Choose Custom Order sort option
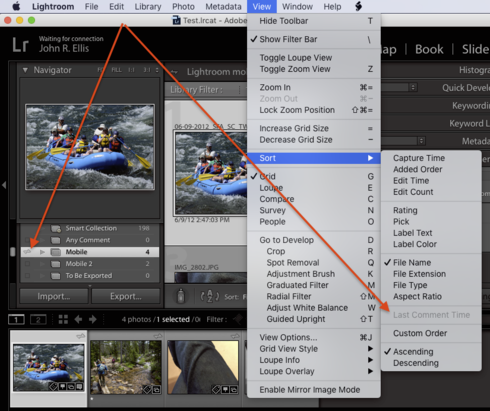Image resolution: width=490 pixels, height=411 pixels. coord(431,333)
